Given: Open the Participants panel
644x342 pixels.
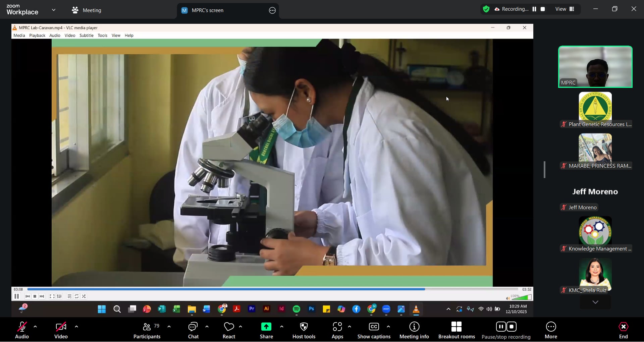Looking at the screenshot, I should pyautogui.click(x=147, y=331).
